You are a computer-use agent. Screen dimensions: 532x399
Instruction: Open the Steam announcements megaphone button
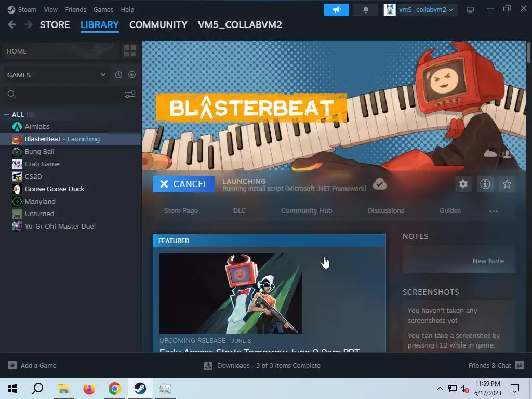(336, 10)
